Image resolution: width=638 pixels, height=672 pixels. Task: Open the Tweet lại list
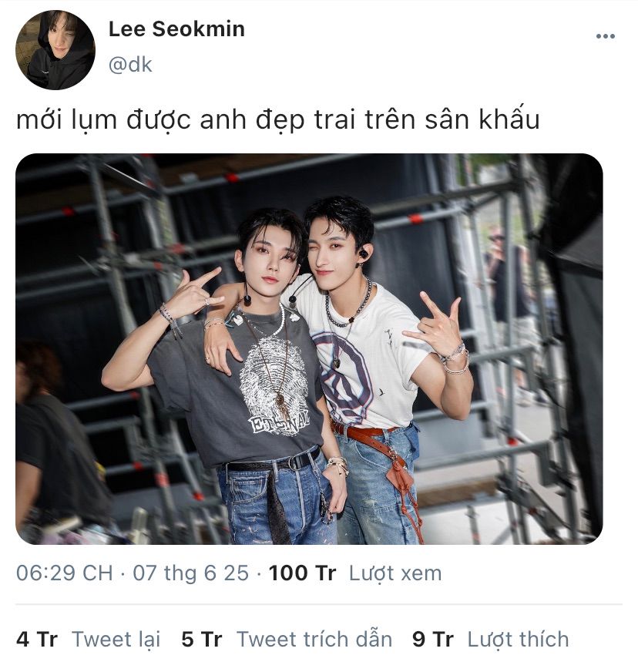(116, 639)
